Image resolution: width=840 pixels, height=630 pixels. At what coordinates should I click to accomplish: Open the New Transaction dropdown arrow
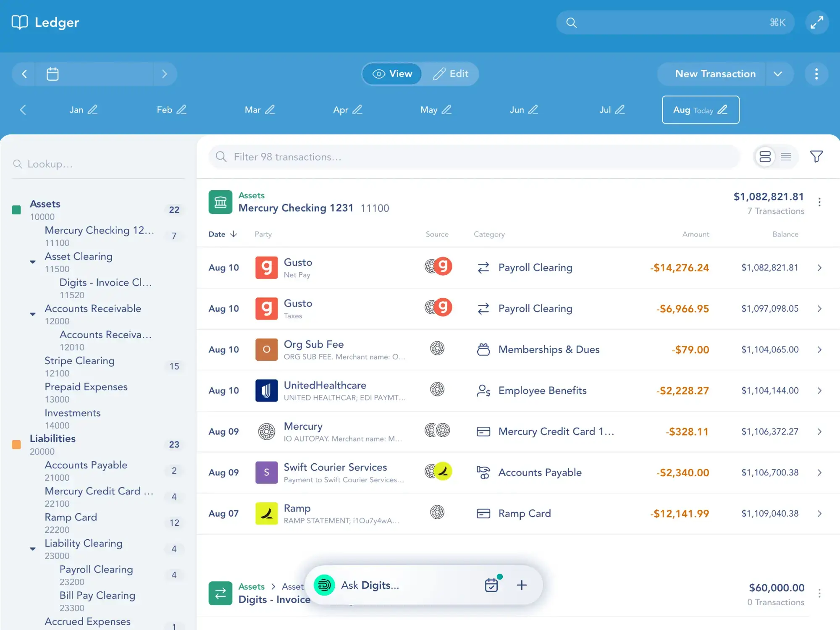pyautogui.click(x=778, y=74)
